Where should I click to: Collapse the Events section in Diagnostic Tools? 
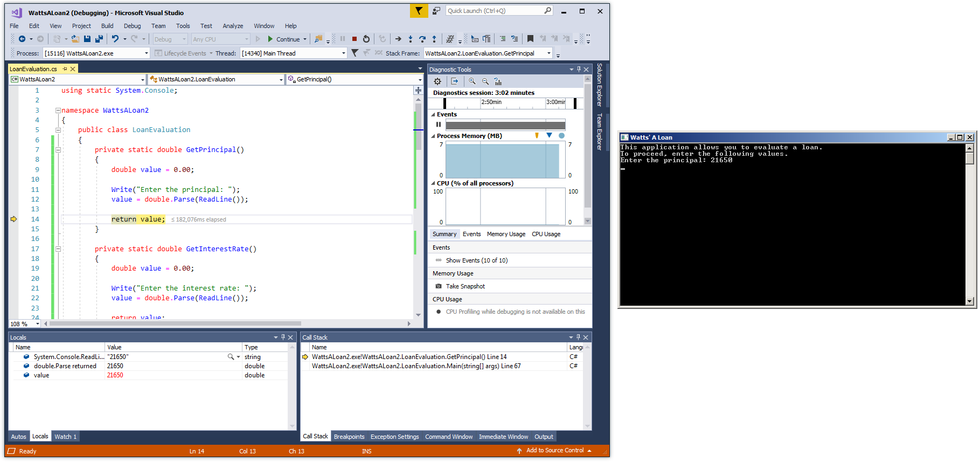[x=433, y=115]
